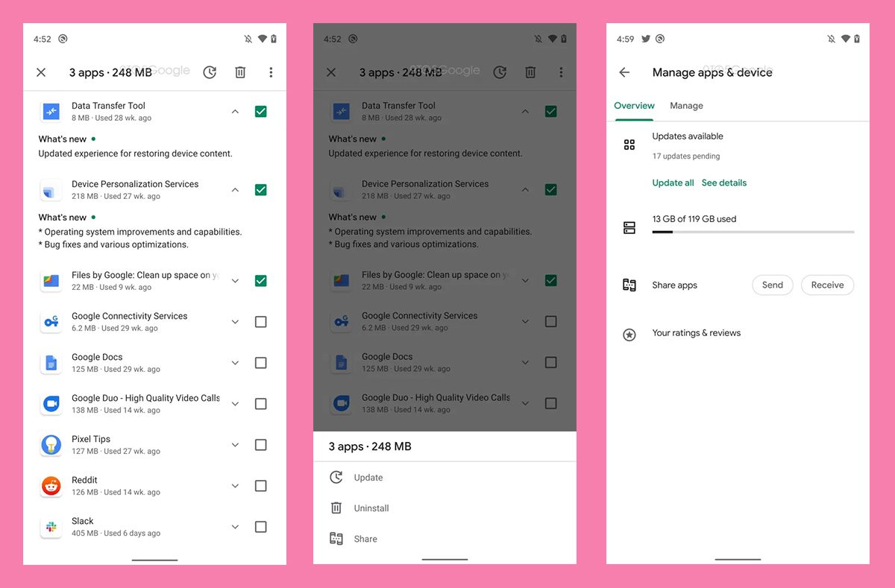Expand Slack details
Viewport: 895px width, 588px height.
click(x=235, y=527)
